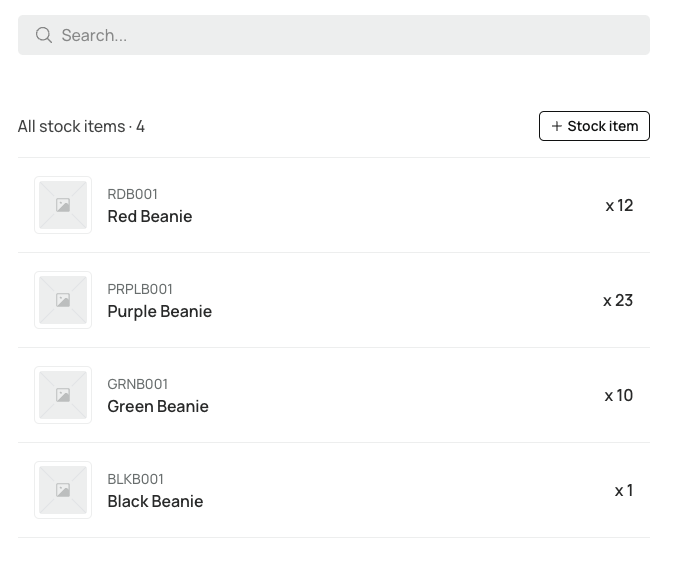Open the Black Beanie placeholder image
The width and height of the screenshot is (683, 569).
tap(63, 490)
